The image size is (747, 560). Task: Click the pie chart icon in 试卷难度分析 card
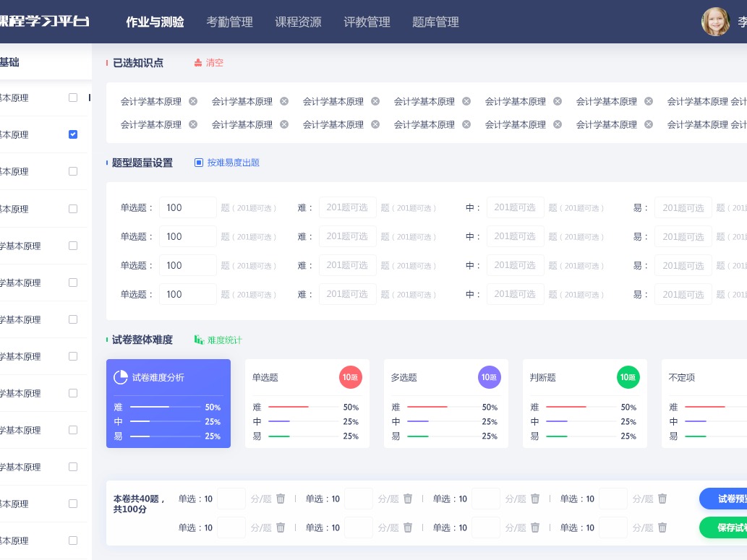pos(121,376)
